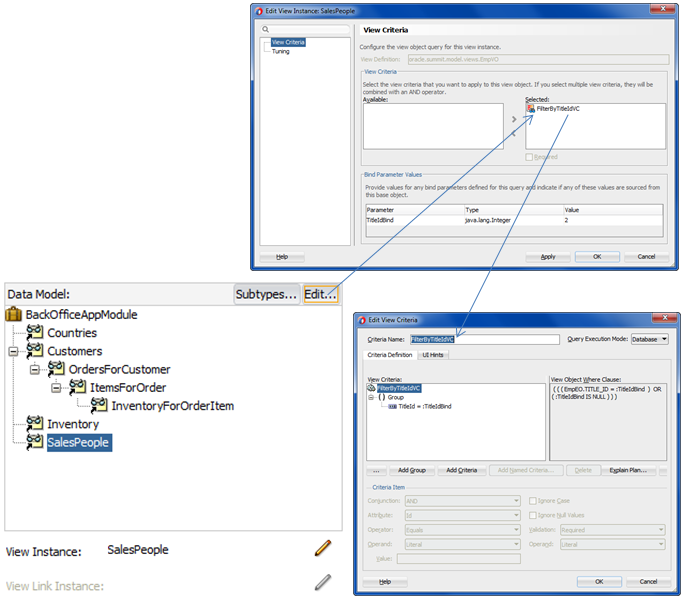Viewport: 685px width, 601px height.
Task: Open the Validation dropdown
Action: click(x=613, y=530)
